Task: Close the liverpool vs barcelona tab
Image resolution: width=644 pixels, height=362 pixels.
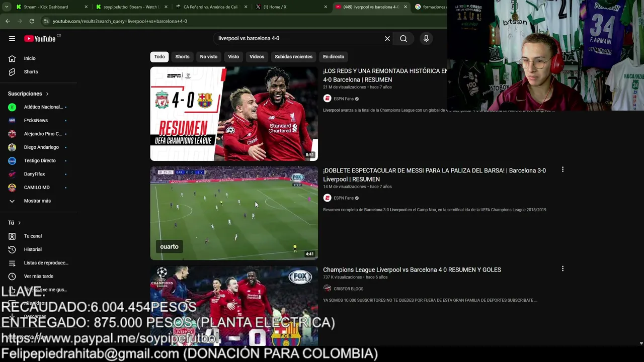Action: (x=406, y=7)
